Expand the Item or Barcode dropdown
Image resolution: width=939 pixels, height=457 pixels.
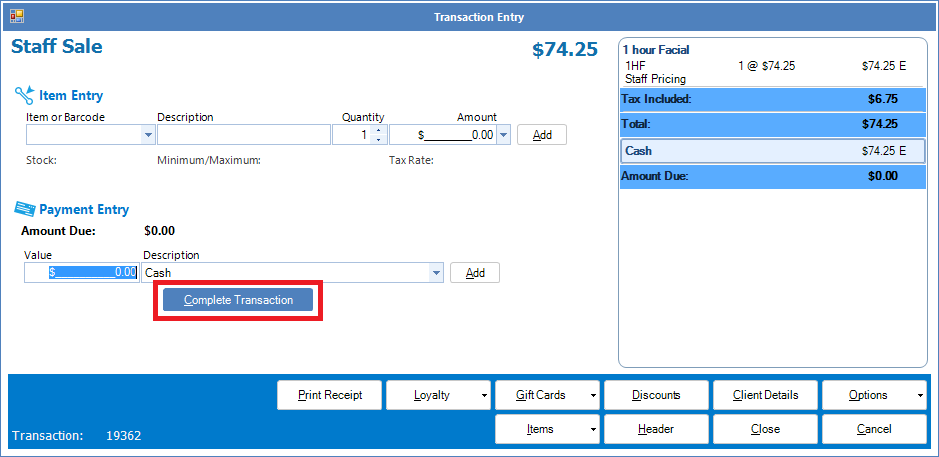149,135
